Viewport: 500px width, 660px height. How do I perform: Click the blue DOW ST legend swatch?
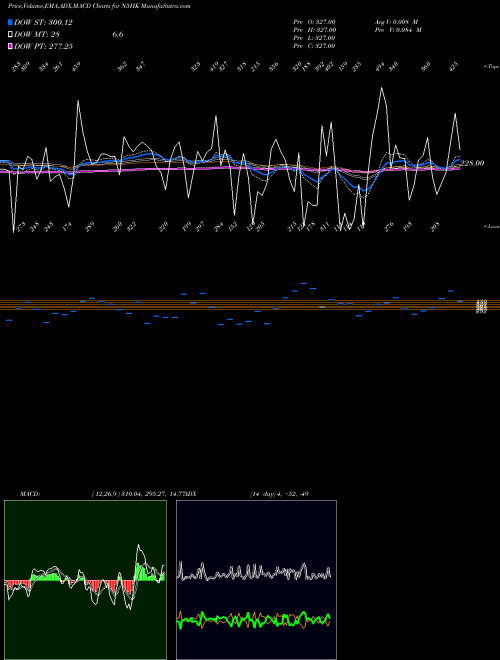[x=11, y=22]
